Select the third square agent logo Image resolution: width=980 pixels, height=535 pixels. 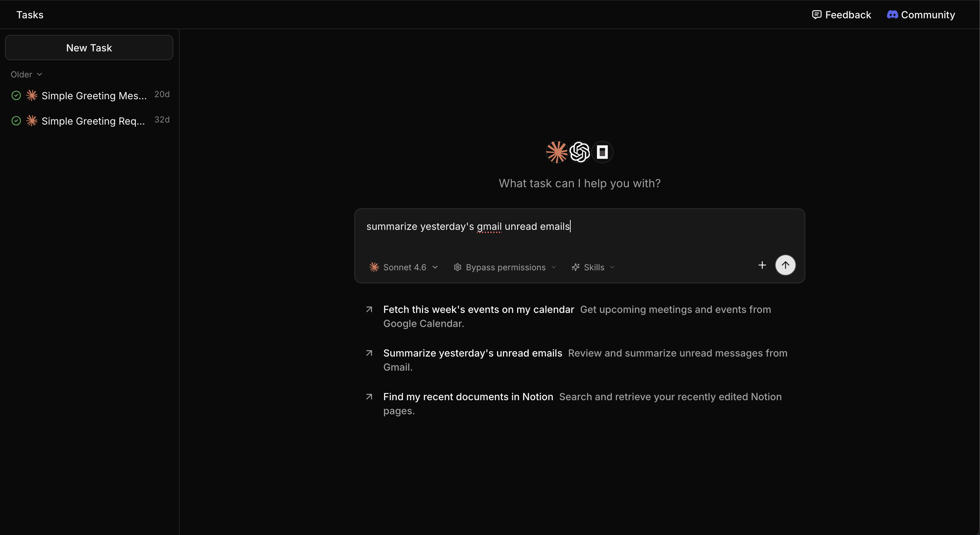click(x=602, y=152)
